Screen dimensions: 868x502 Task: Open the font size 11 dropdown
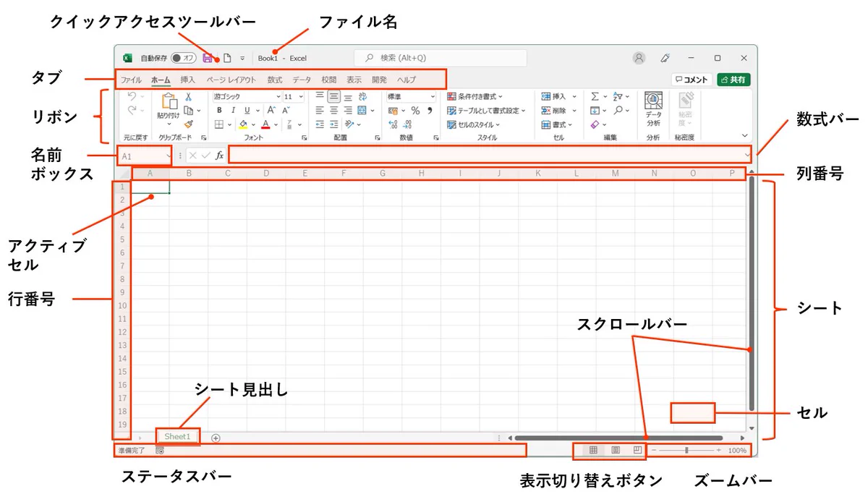click(x=300, y=96)
